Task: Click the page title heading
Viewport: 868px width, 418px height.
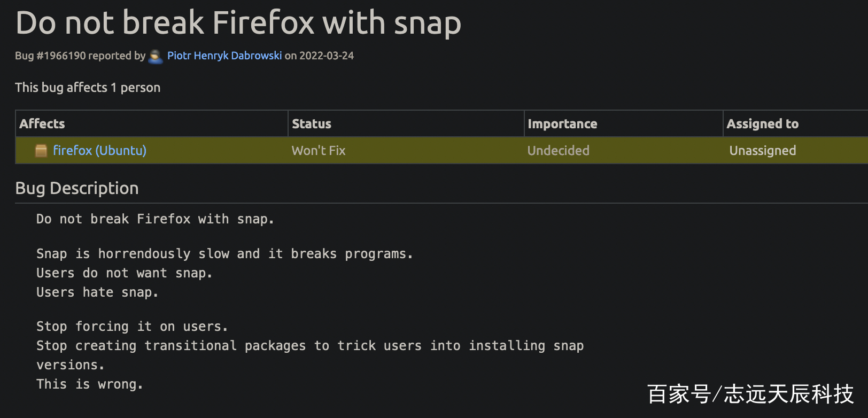Action: click(x=238, y=23)
